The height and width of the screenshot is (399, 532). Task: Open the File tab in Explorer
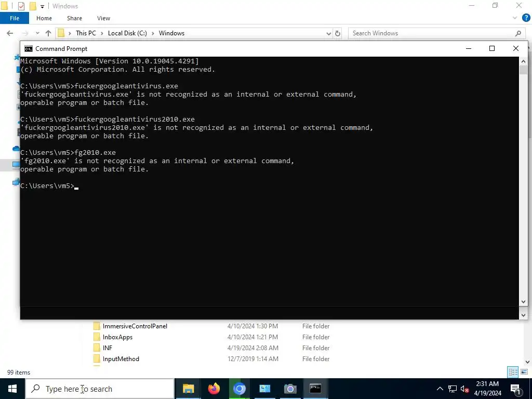pyautogui.click(x=14, y=18)
